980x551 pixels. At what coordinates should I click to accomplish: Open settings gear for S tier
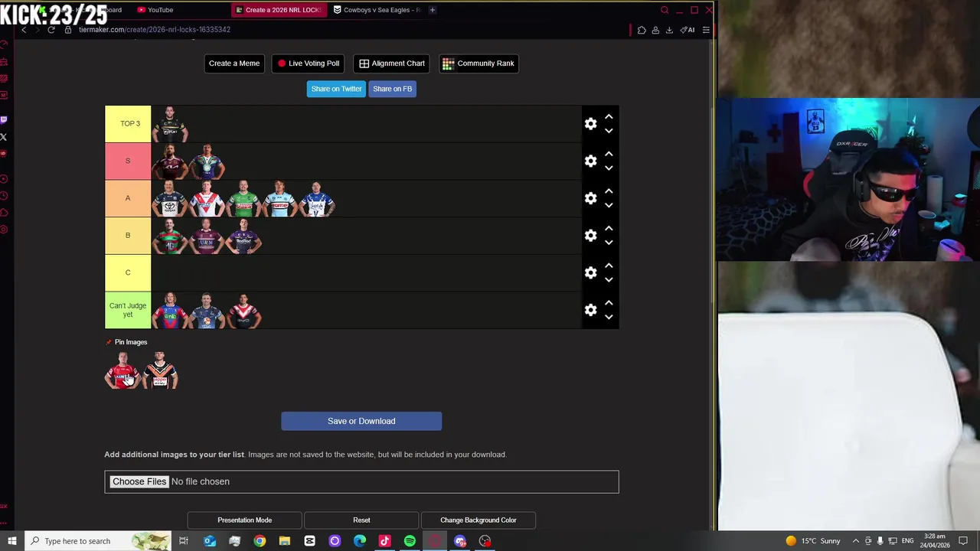[590, 161]
